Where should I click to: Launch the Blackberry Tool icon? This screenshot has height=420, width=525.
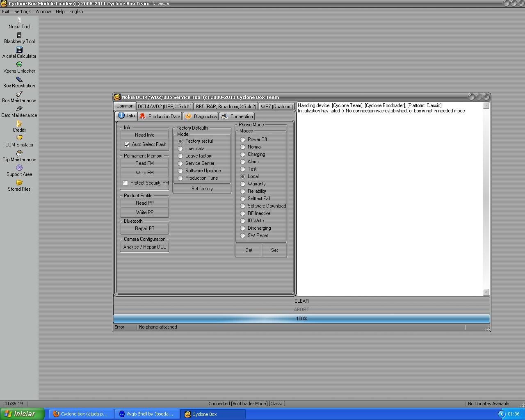[x=19, y=35]
